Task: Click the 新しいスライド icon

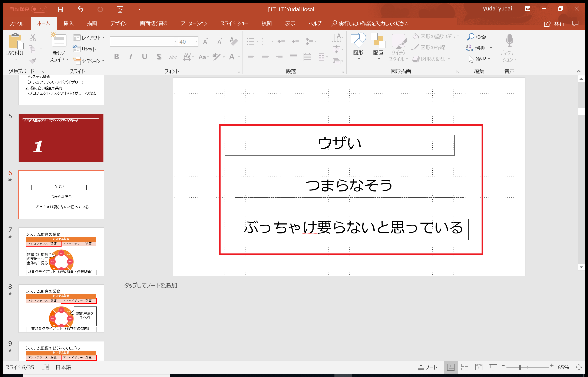Action: click(x=59, y=40)
